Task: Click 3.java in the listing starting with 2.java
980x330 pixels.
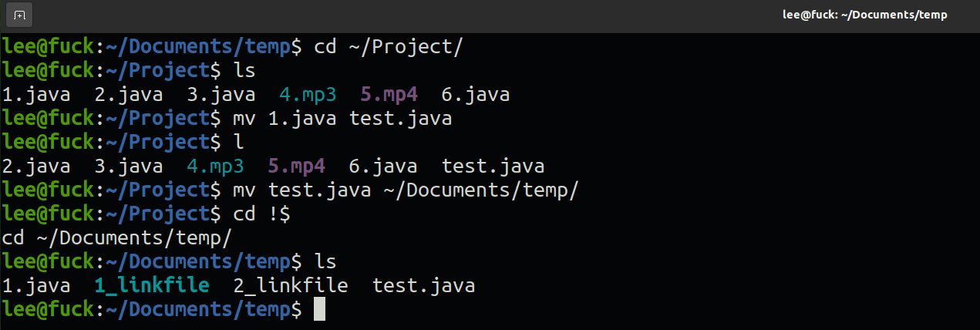Action: pos(129,167)
